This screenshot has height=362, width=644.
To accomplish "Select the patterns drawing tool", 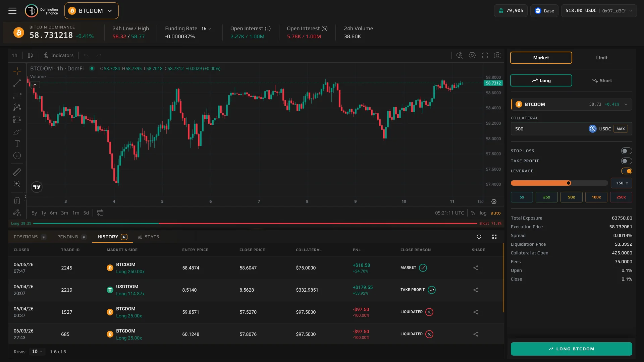I will [17, 107].
